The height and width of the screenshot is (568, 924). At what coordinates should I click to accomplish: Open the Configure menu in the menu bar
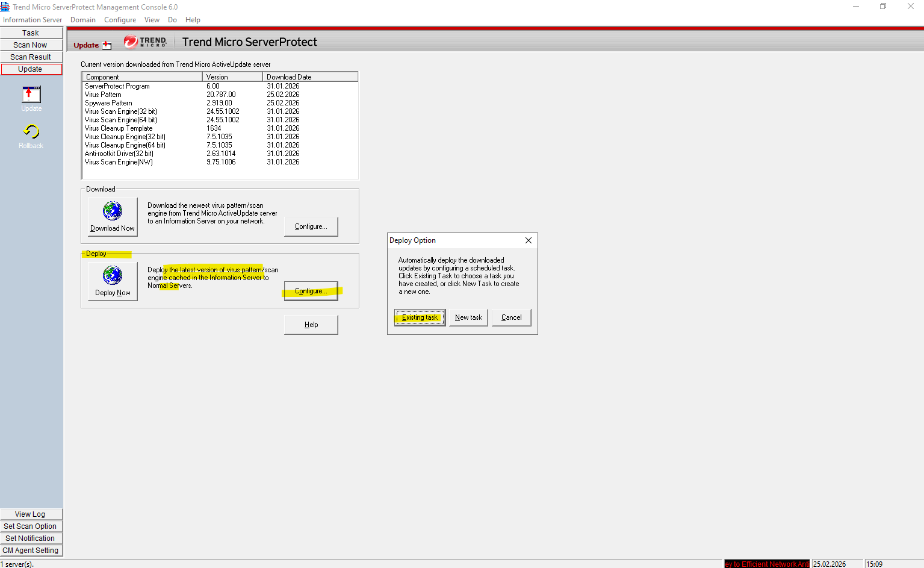click(120, 20)
